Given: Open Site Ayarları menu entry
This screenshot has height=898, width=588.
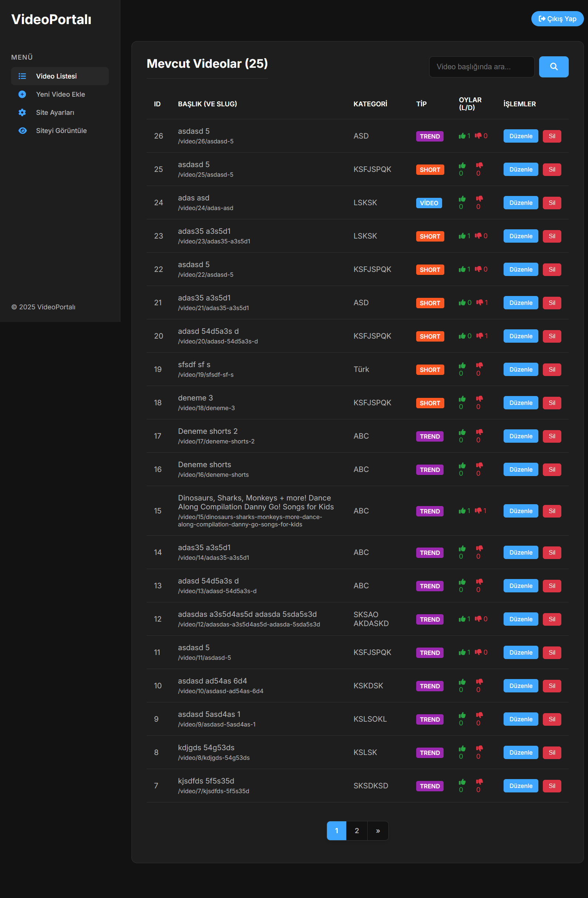Looking at the screenshot, I should [x=60, y=113].
